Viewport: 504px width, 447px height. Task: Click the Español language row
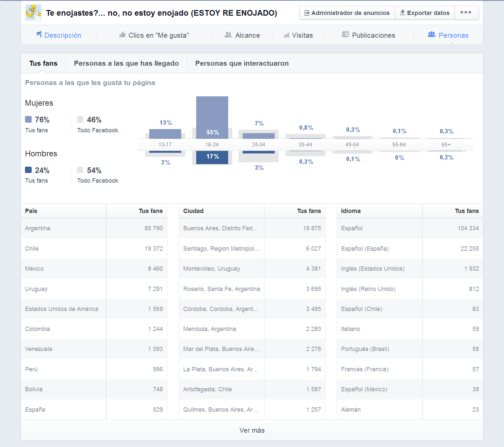pos(410,228)
